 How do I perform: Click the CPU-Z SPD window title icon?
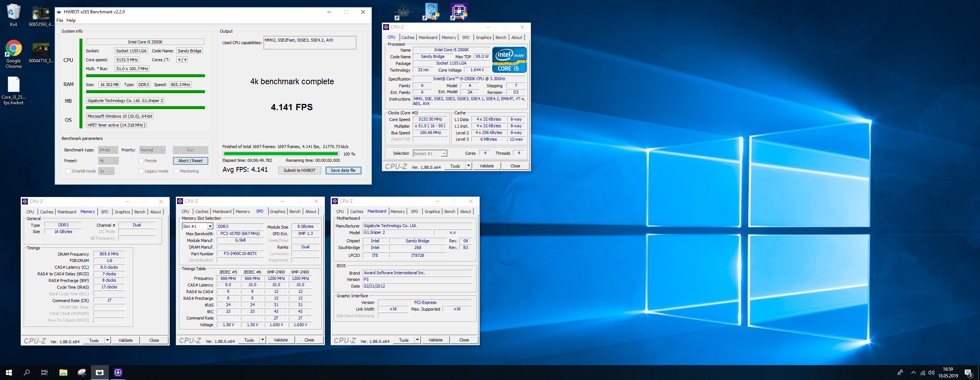pos(180,201)
